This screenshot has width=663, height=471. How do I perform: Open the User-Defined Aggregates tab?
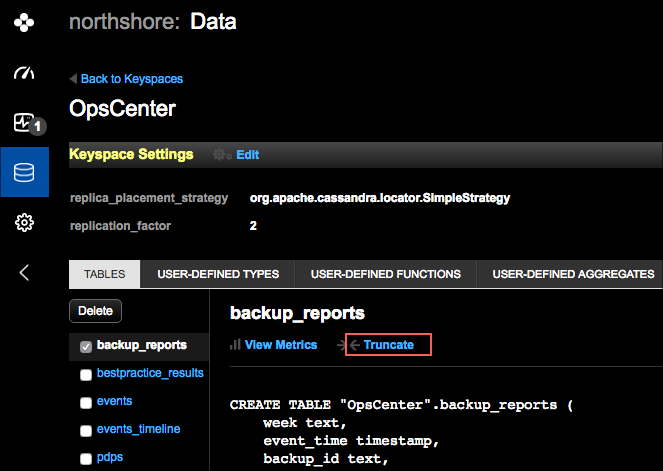tap(573, 274)
